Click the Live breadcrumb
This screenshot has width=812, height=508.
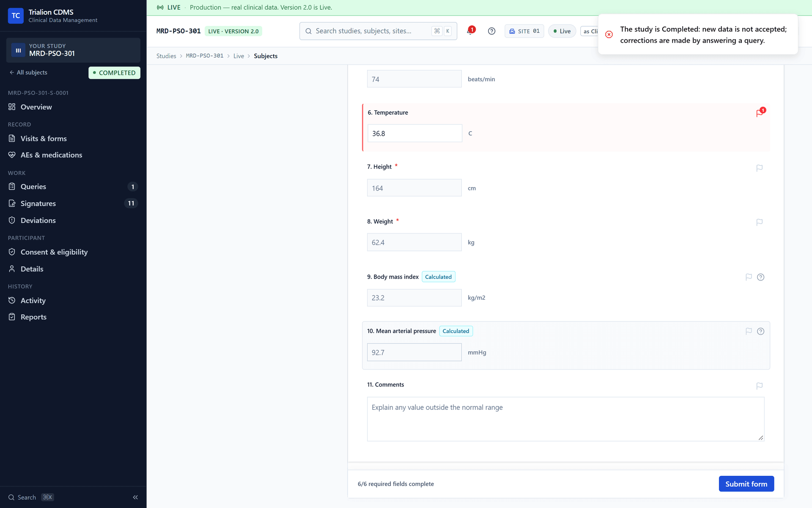(x=239, y=56)
